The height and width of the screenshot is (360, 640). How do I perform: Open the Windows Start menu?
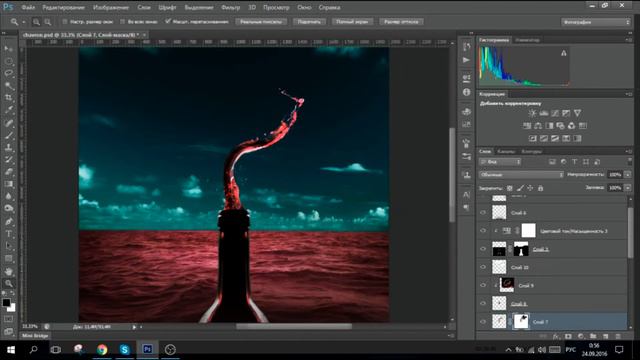pos(11,350)
